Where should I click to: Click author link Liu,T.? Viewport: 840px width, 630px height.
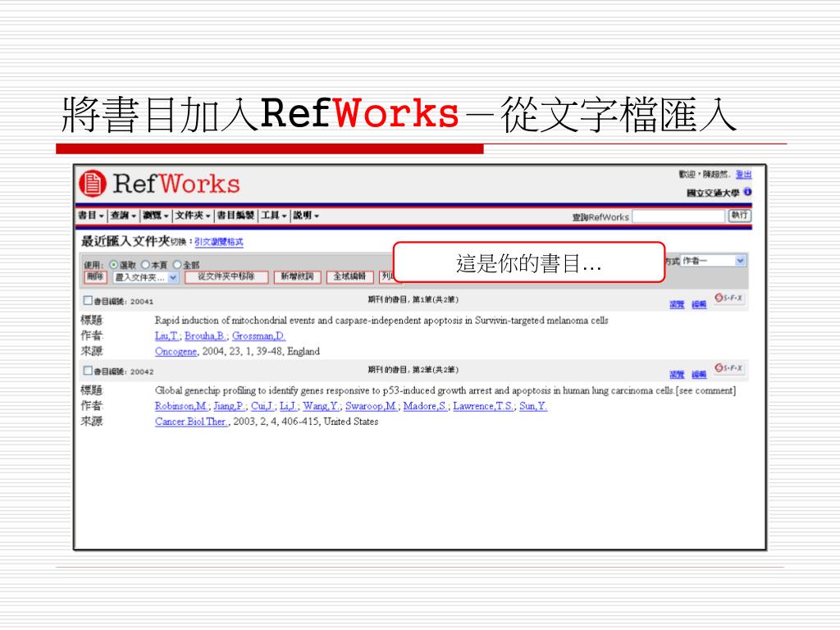click(x=167, y=336)
